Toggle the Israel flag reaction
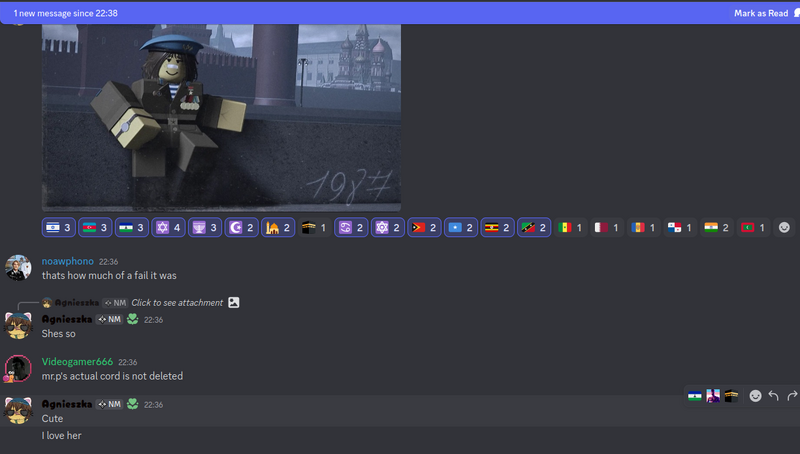This screenshot has width=800, height=454. pyautogui.click(x=59, y=228)
